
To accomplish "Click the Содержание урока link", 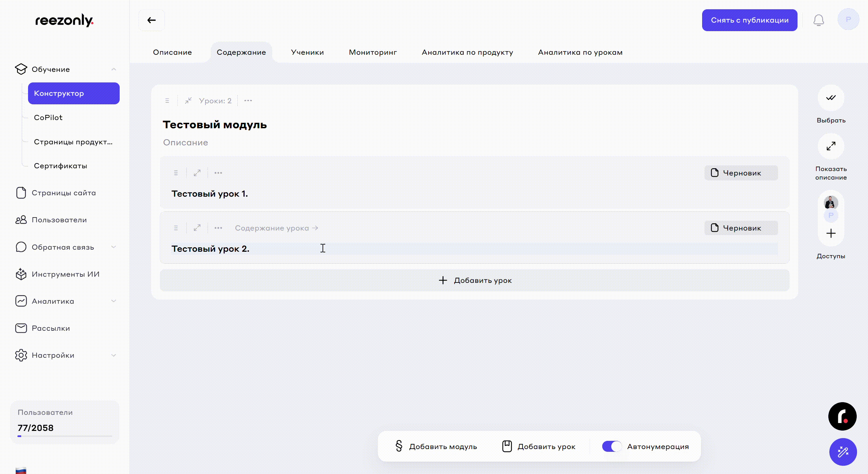I will (x=276, y=228).
